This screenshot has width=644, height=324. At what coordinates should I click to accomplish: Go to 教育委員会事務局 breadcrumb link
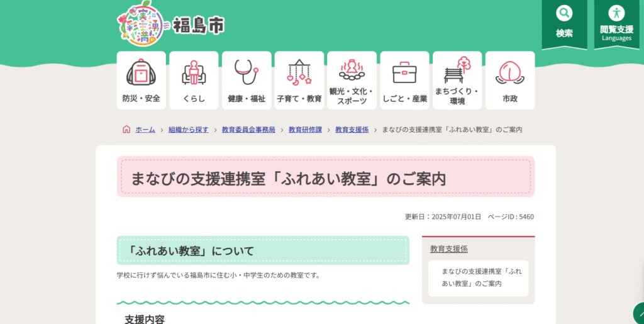tap(248, 130)
